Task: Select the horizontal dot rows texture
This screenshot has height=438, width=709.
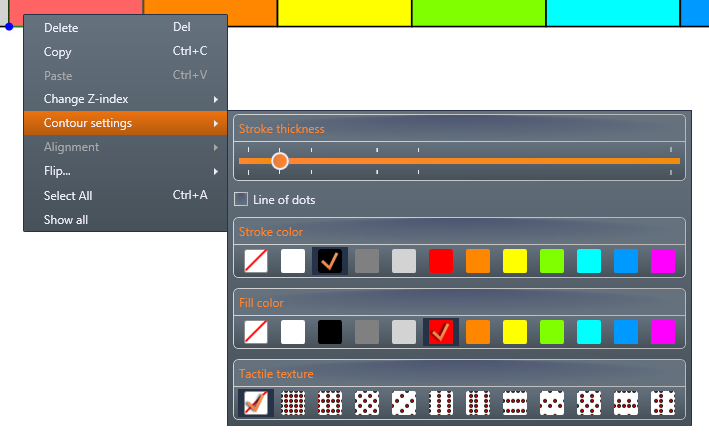Action: click(x=515, y=403)
